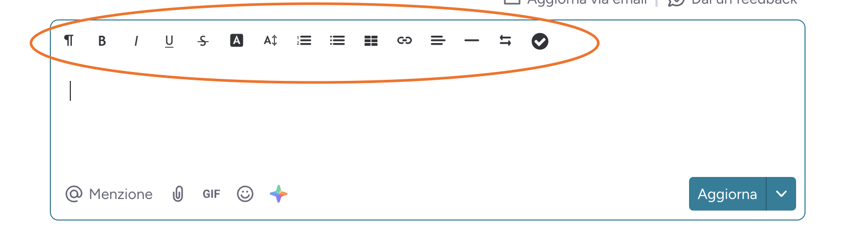Add a hyperlink

pos(405,40)
